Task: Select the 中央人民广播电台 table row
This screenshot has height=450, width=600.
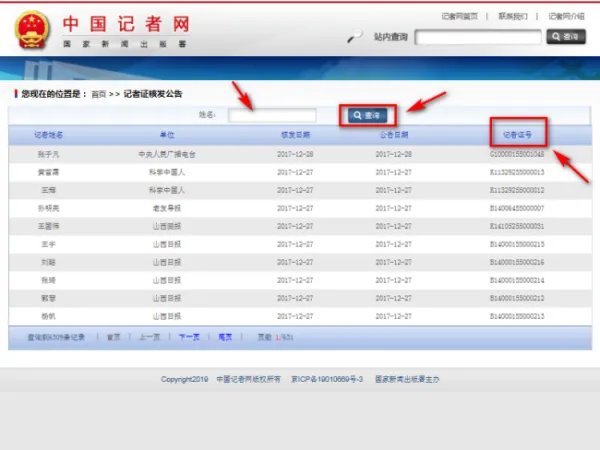Action: point(166,155)
